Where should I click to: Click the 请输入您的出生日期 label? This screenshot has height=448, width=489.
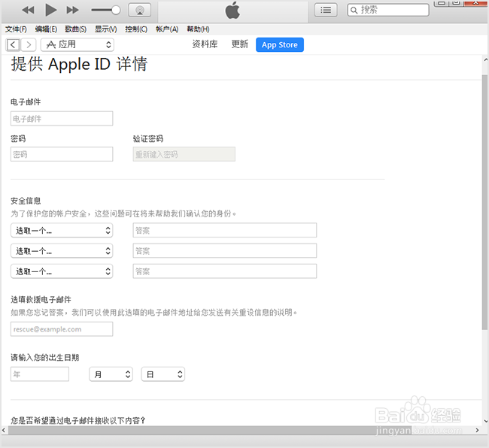45,357
